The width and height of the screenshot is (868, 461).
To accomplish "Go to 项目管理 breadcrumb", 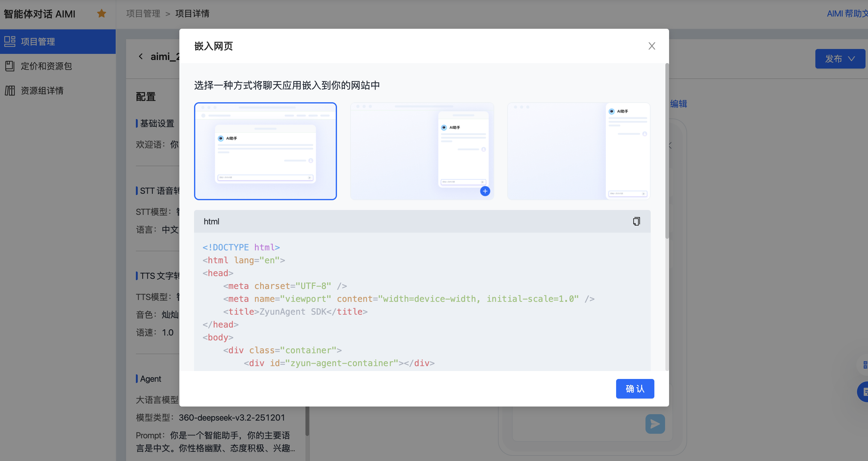I will tap(143, 13).
